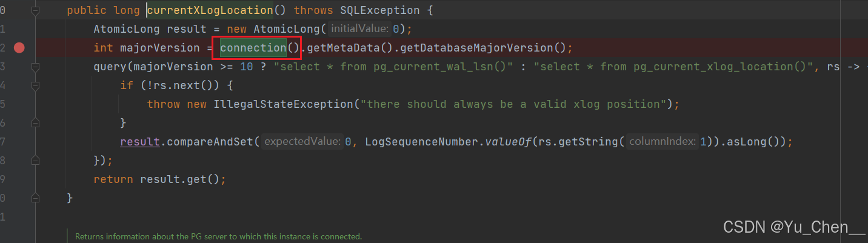Screen dimensions: 868x243
Task: Click the currentXLogLocation method name
Action: click(x=210, y=10)
